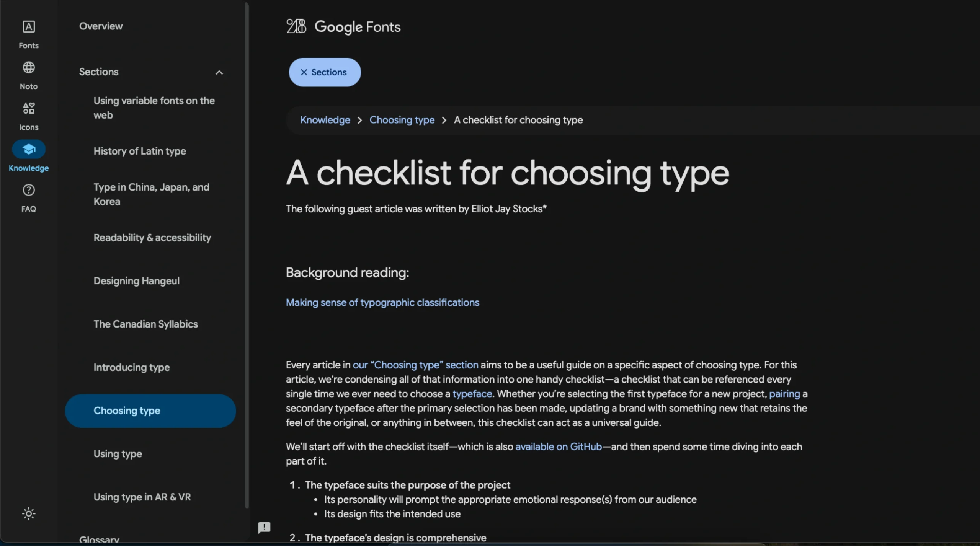Open Readability & accessibility section

(152, 238)
